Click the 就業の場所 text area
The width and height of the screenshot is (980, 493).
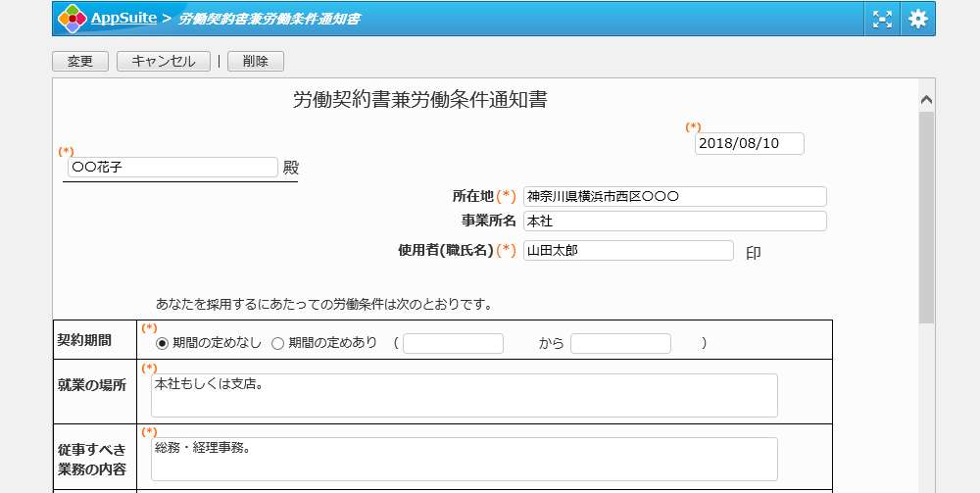tap(464, 395)
